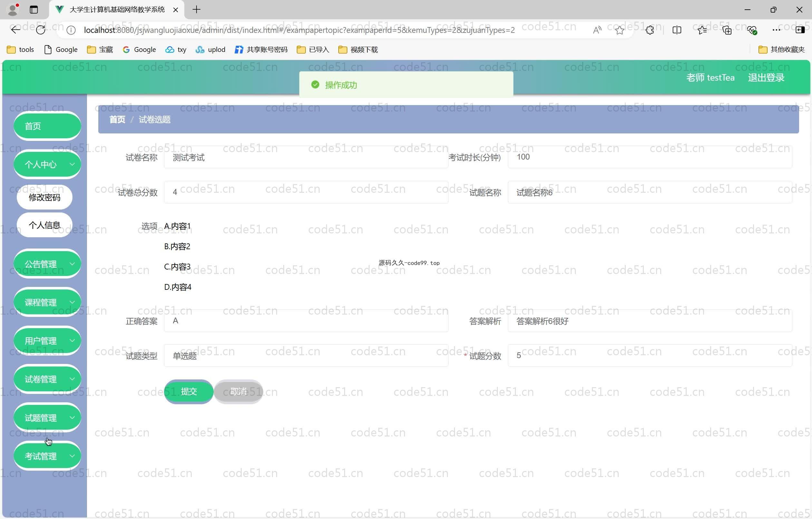
Task: Expand the 试题管理 menu
Action: click(47, 418)
